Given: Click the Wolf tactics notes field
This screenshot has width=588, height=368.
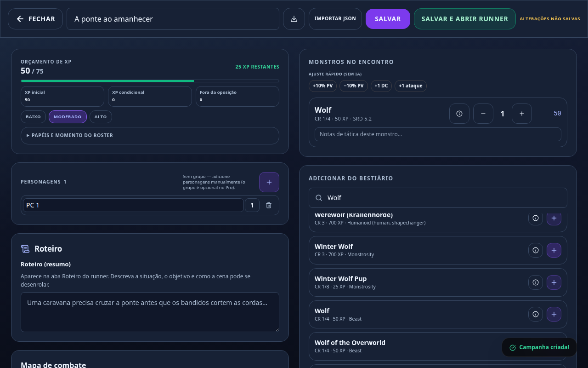Looking at the screenshot, I should click(438, 134).
